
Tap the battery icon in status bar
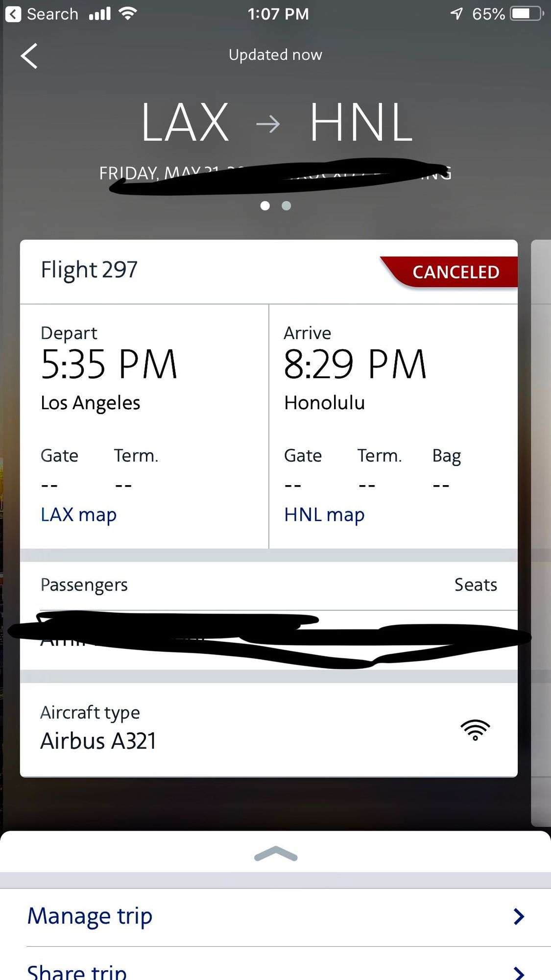tap(527, 14)
